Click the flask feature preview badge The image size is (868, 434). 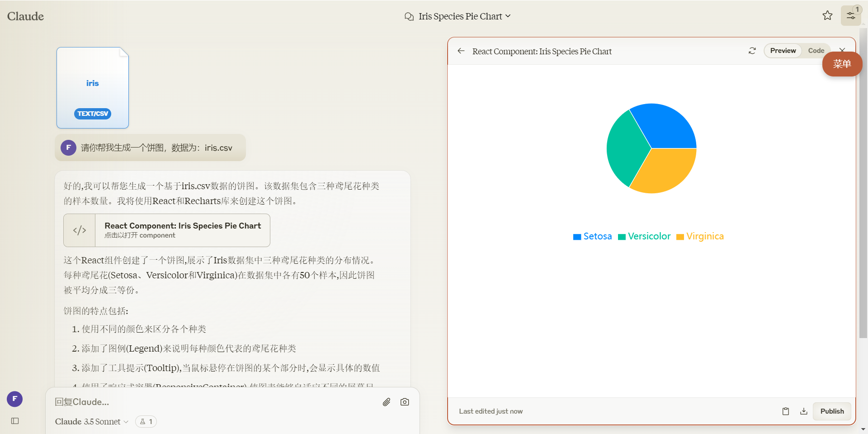point(146,422)
